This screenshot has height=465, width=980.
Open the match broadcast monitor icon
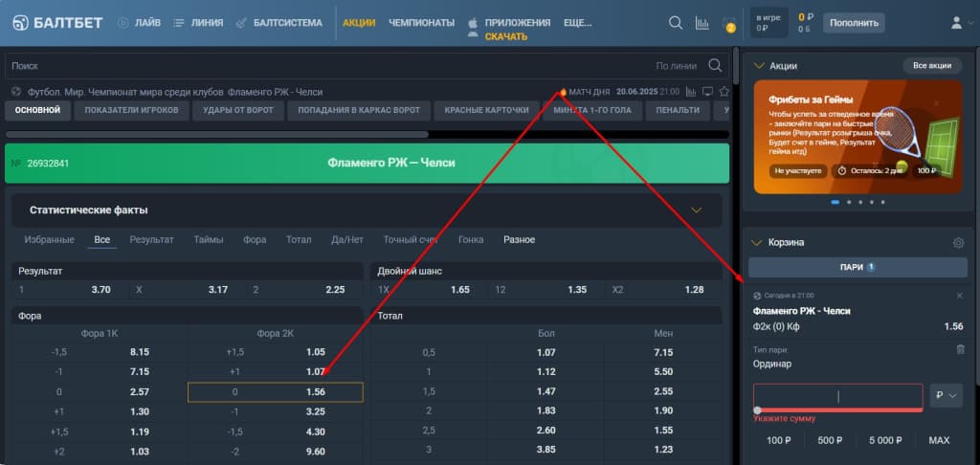(707, 92)
